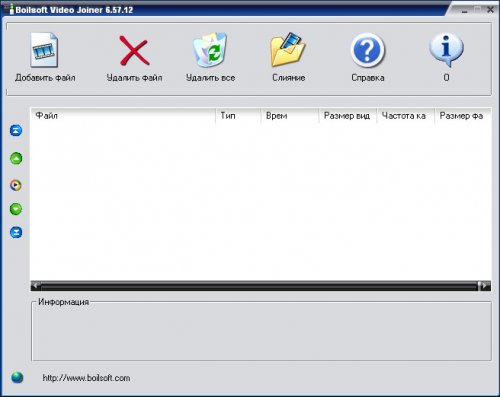Minimize the Boilsoft Video Joiner window

click(x=465, y=10)
